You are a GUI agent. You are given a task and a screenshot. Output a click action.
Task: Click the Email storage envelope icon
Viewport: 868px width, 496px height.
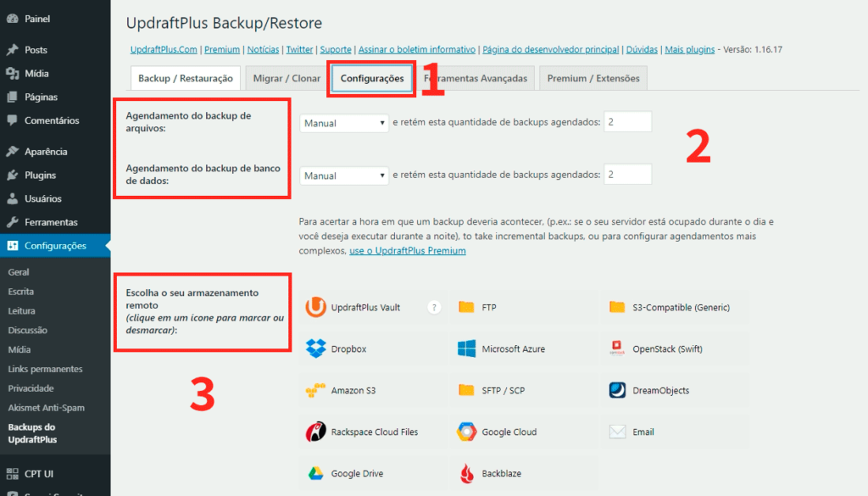(618, 432)
